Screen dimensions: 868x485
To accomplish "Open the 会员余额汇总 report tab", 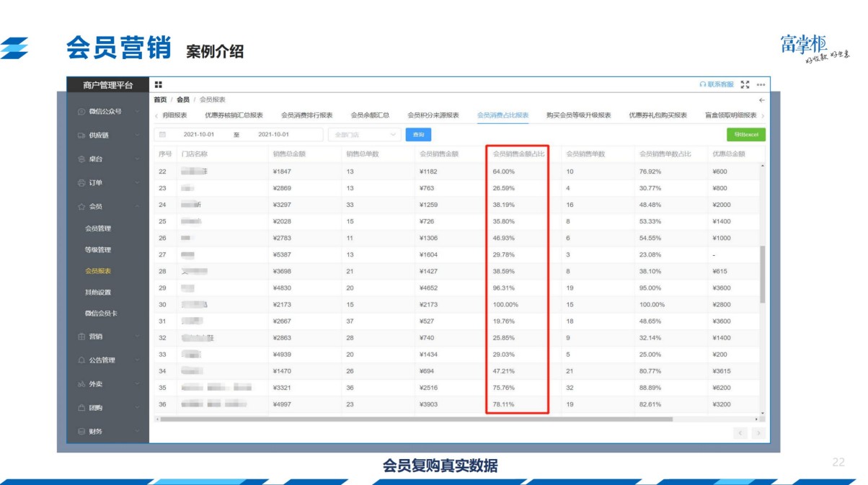I will (x=370, y=115).
